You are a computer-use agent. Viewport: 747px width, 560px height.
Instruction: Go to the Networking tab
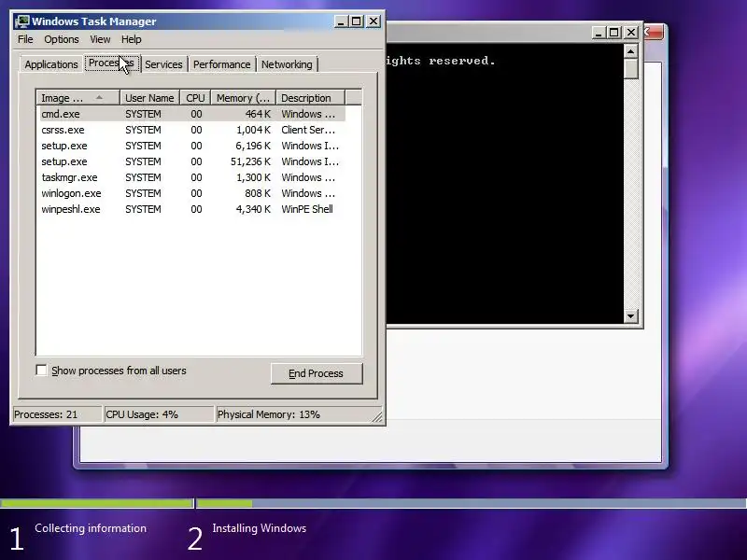(287, 64)
